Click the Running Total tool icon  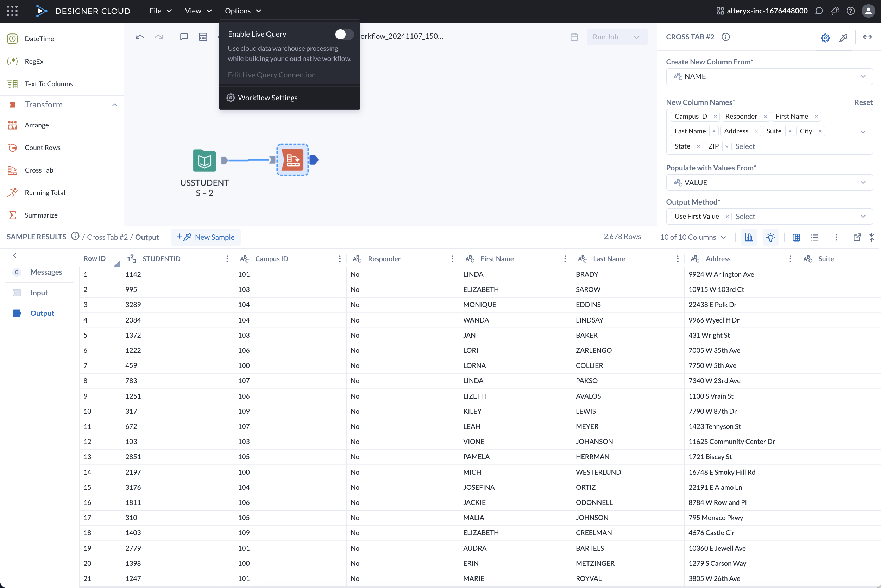[12, 192]
